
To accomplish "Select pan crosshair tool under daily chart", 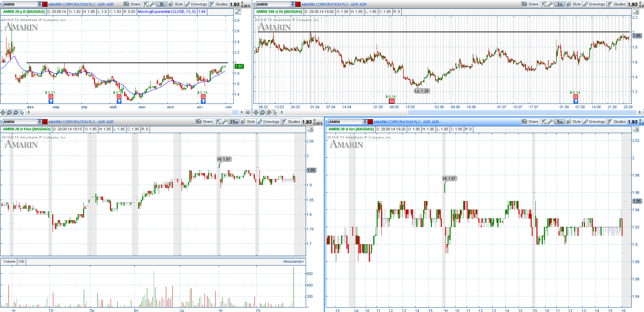I will [x=3, y=112].
